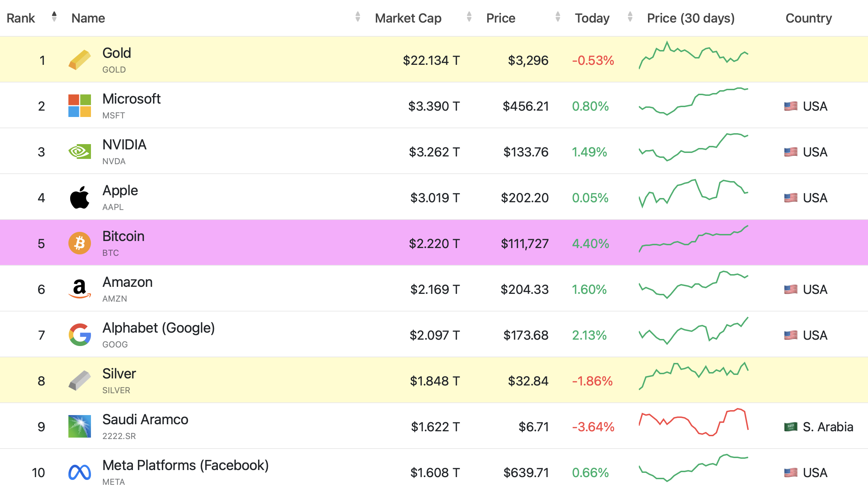Viewport: 868px width, 494px height.
Task: Click Bitcoin's 4.40% today change
Action: (590, 243)
